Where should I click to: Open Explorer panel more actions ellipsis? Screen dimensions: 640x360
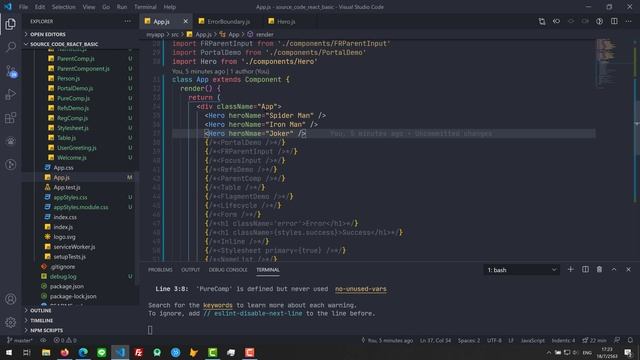tap(128, 21)
